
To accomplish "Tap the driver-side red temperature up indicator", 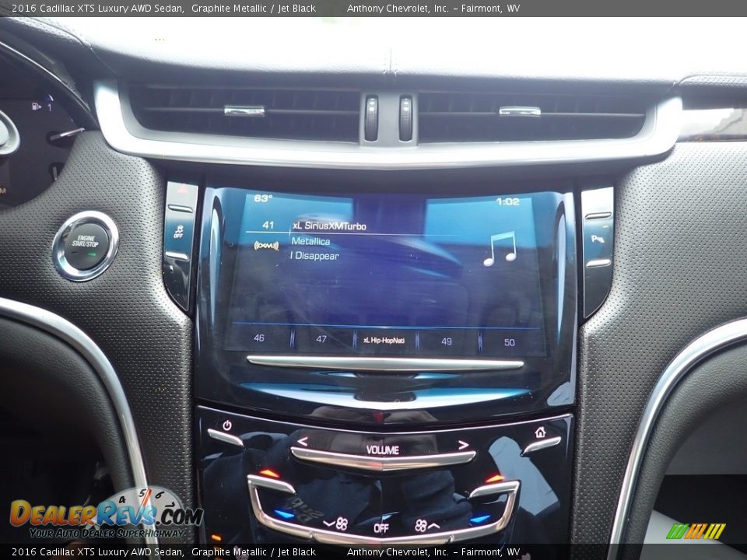I will pos(269,474).
